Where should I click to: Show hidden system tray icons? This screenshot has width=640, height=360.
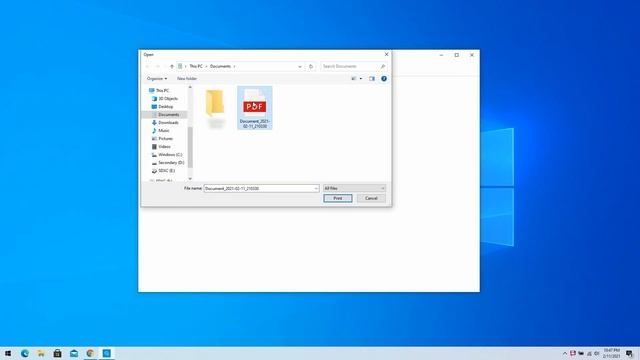[565, 353]
